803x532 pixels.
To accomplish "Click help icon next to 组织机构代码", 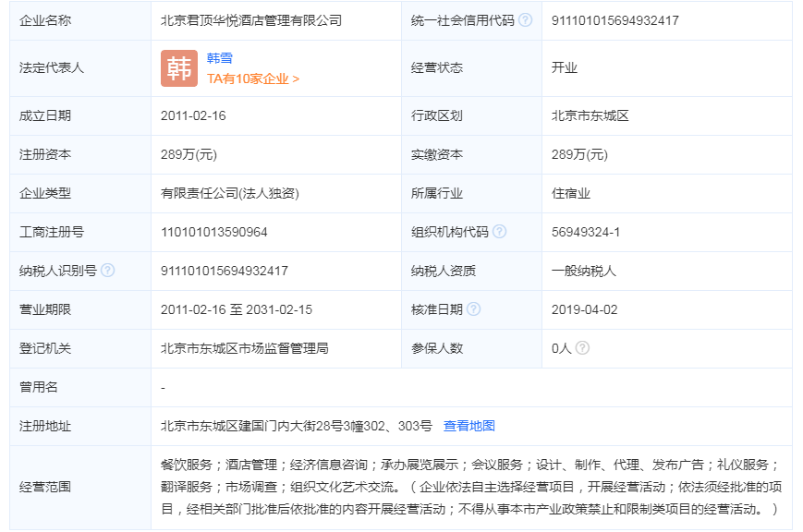I will [x=499, y=232].
